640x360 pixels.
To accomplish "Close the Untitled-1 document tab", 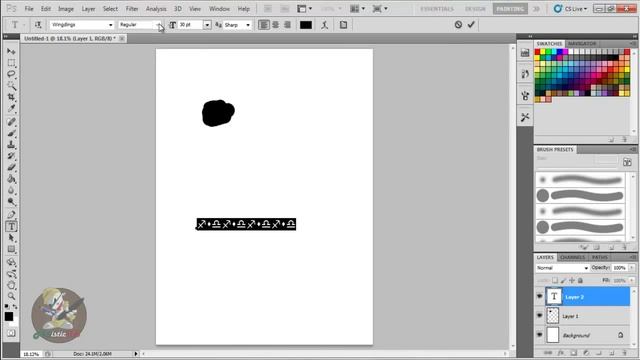I will (122, 38).
